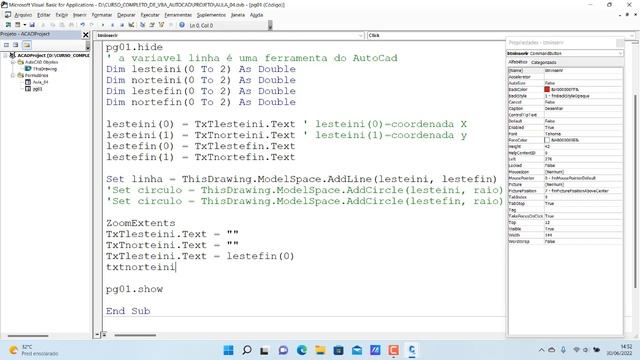
Task: Toggle Design Mode icon in toolbar
Action: (x=131, y=25)
